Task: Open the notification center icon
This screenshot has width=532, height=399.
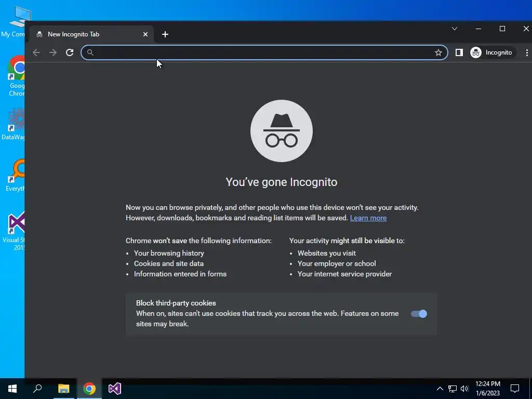Action: click(x=515, y=389)
